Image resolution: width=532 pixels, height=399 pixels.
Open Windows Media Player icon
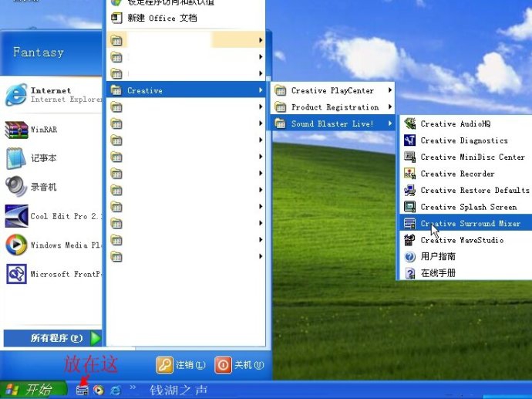click(x=16, y=245)
